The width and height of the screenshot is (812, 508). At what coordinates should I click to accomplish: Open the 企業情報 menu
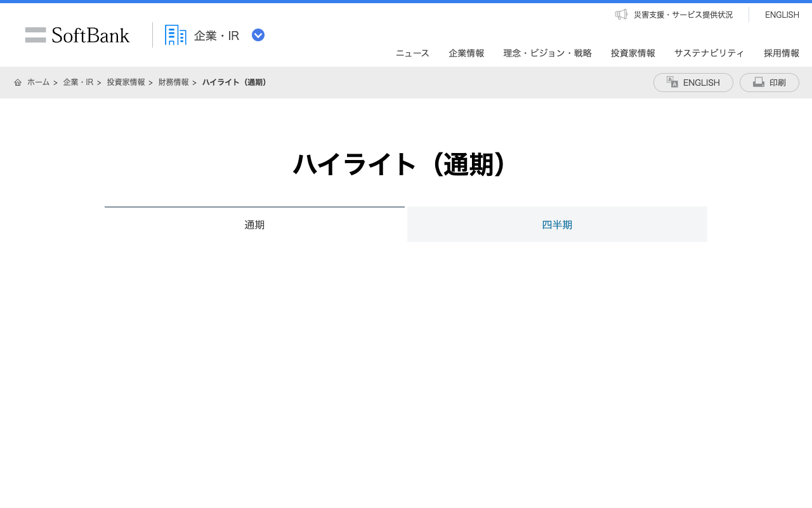[466, 53]
